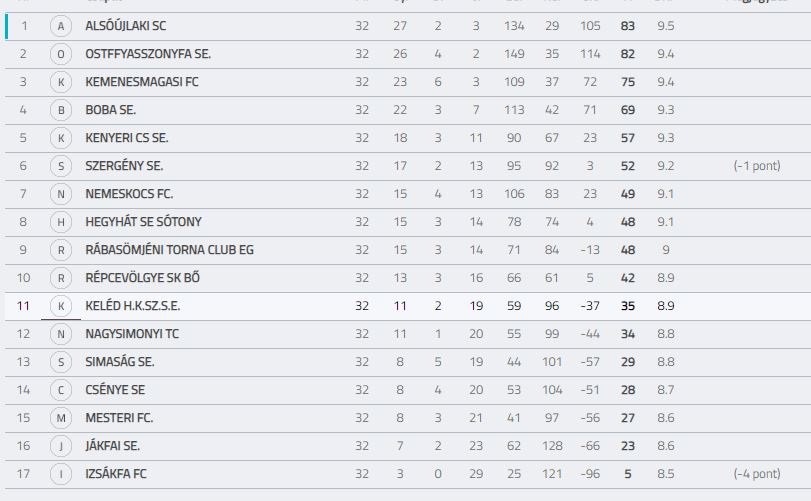Open the Nagysimonyi TC team page
This screenshot has height=501, width=811.
[132, 333]
